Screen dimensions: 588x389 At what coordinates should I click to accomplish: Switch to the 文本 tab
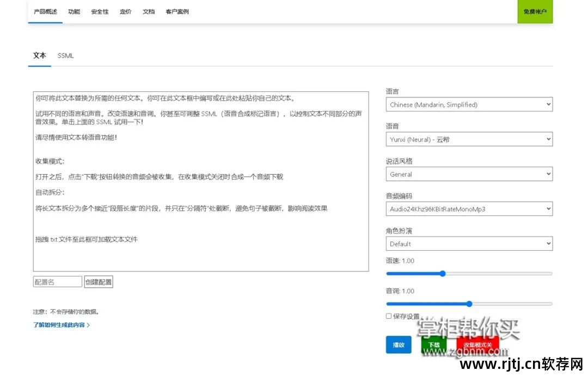pyautogui.click(x=39, y=55)
